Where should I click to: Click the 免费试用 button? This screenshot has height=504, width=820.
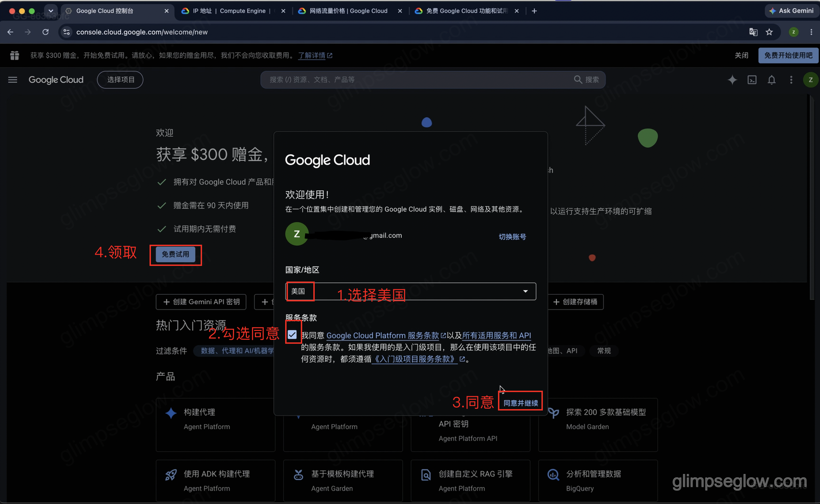tap(176, 254)
